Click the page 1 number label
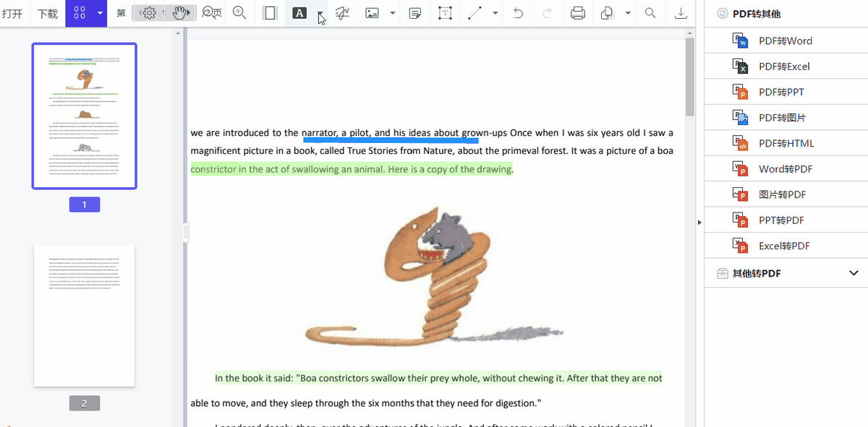 pos(85,204)
